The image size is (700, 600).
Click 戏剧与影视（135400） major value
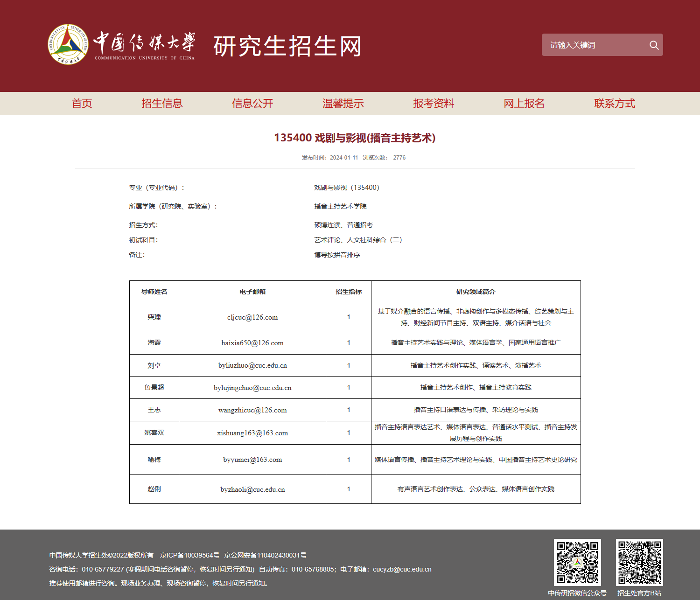coord(347,188)
